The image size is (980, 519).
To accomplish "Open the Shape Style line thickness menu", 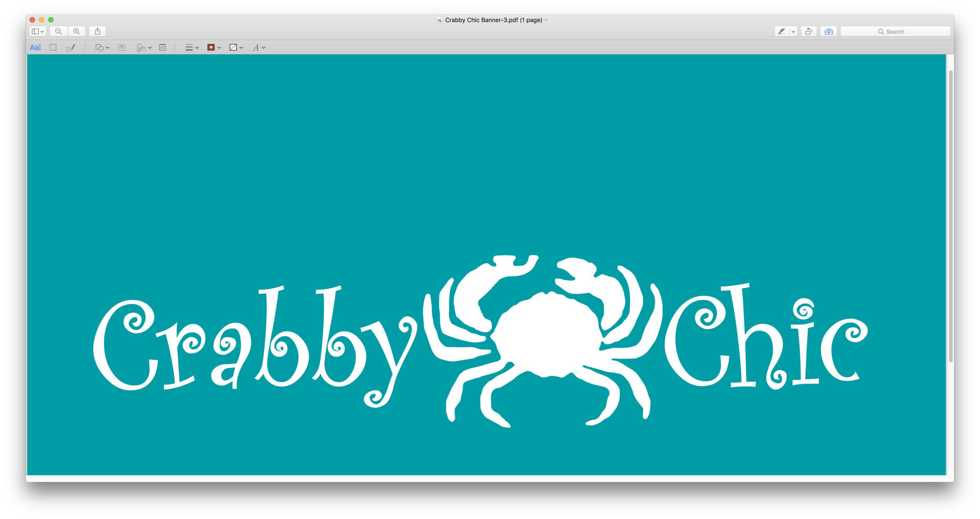I will [x=192, y=47].
